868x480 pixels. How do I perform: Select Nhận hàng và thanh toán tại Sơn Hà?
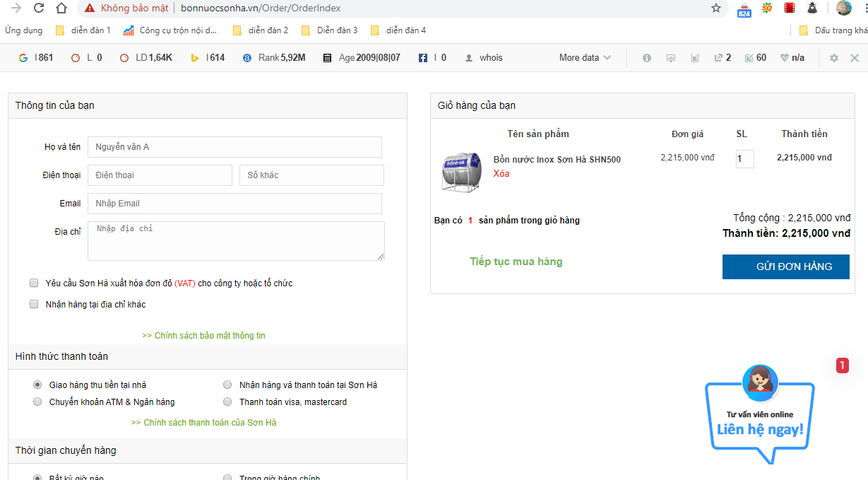(x=227, y=385)
